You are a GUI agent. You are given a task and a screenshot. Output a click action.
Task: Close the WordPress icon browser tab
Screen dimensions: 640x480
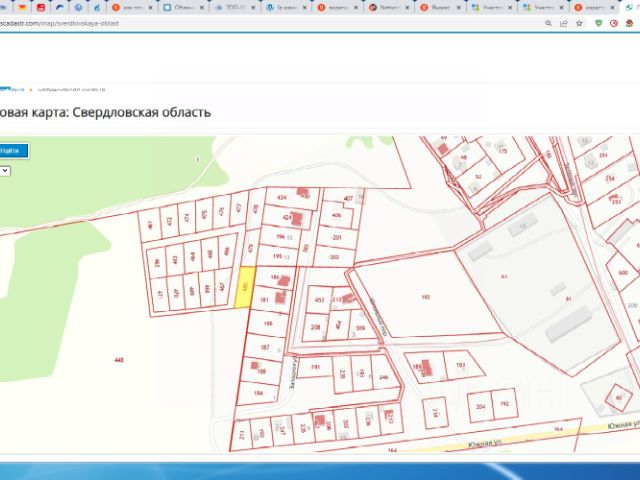pos(304,7)
